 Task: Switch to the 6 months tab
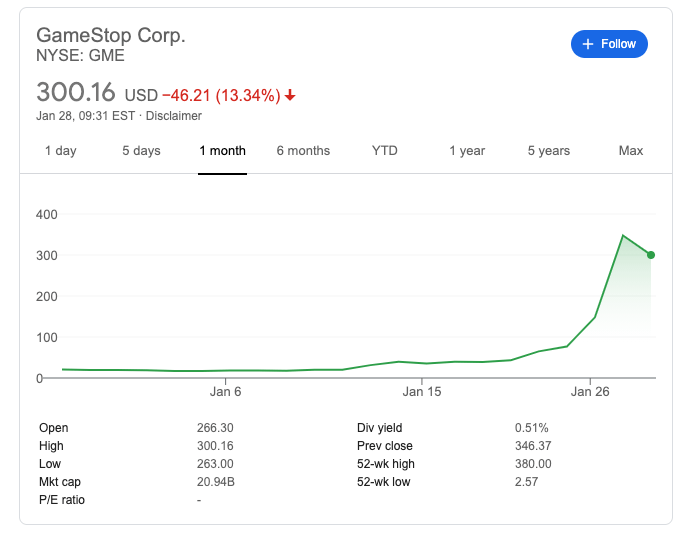pos(303,151)
